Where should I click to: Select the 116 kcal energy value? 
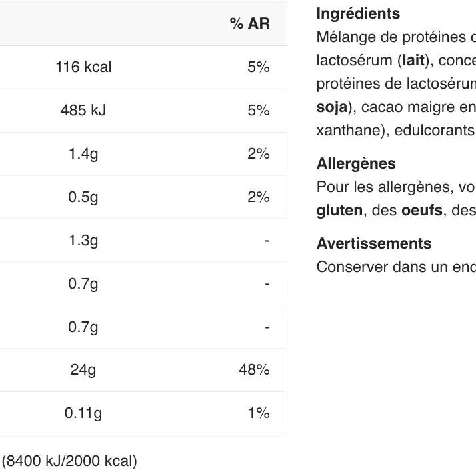pos(83,67)
